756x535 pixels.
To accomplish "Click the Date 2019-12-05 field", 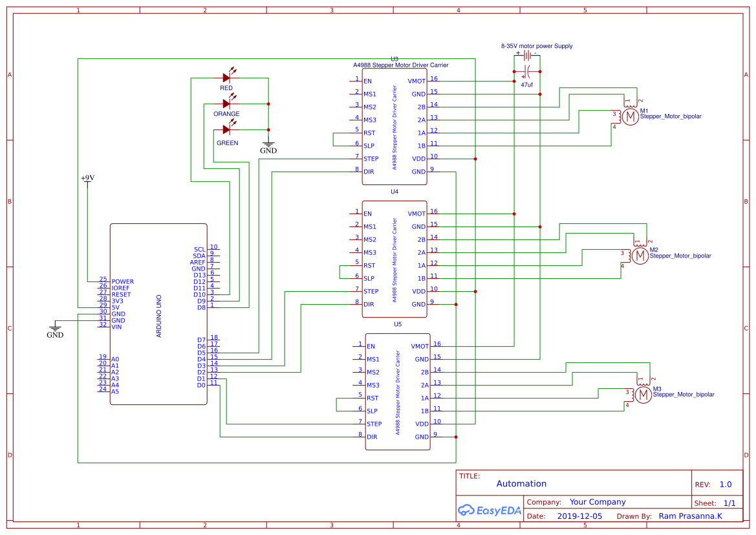I will [x=579, y=516].
